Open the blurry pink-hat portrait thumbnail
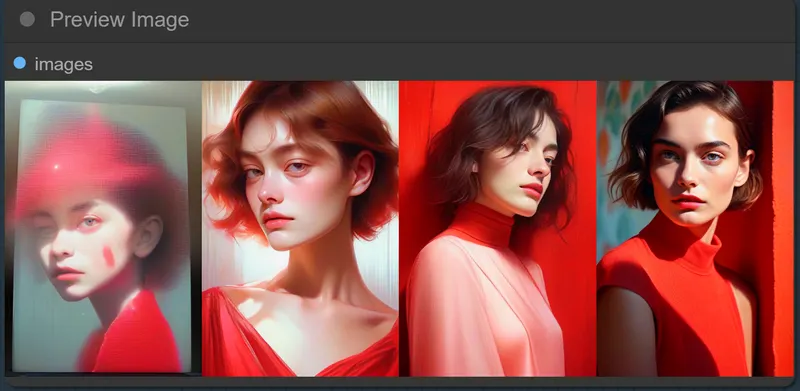The image size is (800, 391). pyautogui.click(x=103, y=228)
